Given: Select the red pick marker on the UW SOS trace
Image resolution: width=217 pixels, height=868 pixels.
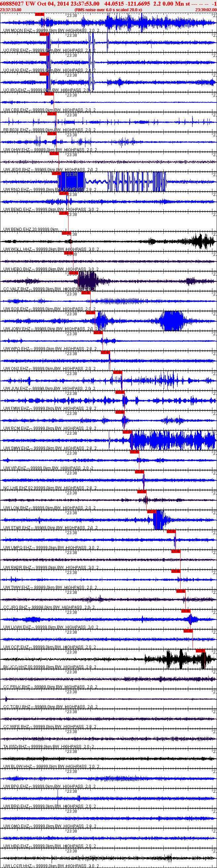Looking at the screenshot, I should pyautogui.click(x=86, y=293).
